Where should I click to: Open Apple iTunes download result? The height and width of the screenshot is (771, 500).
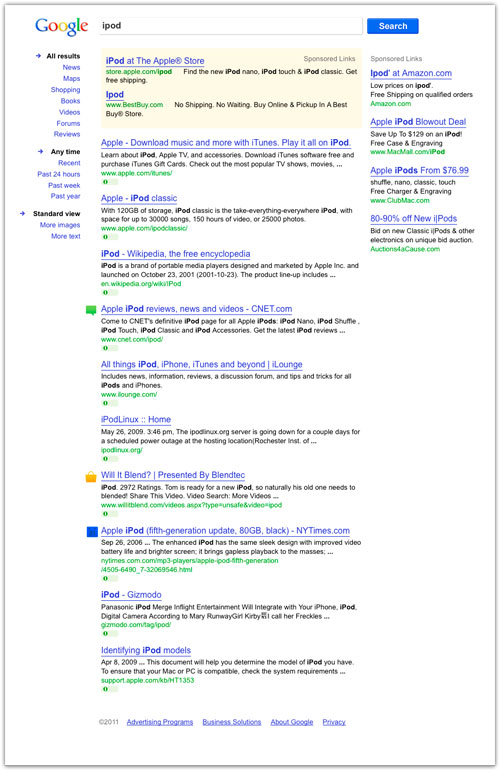pyautogui.click(x=226, y=143)
